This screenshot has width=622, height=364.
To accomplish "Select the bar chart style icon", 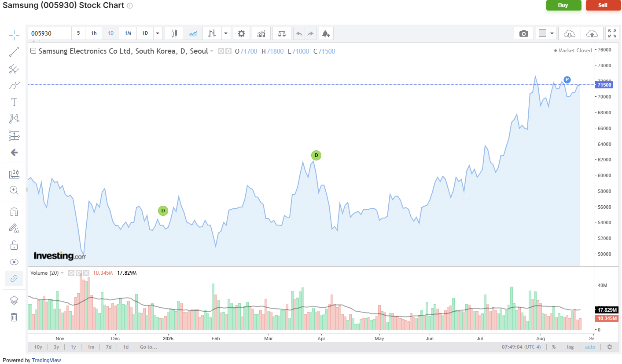I will pos(212,33).
